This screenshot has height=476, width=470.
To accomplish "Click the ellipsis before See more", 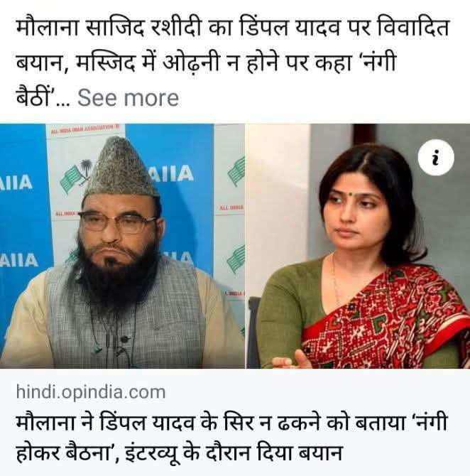I will [62, 103].
